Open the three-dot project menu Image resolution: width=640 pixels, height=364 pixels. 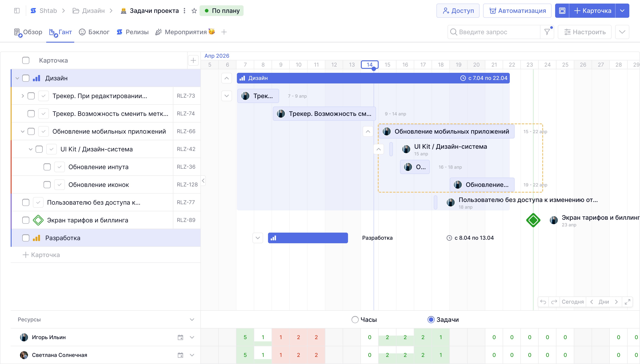click(184, 11)
